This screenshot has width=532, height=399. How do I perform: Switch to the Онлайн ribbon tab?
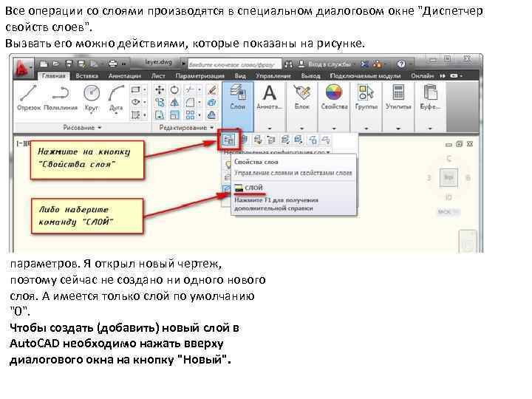pyautogui.click(x=423, y=75)
